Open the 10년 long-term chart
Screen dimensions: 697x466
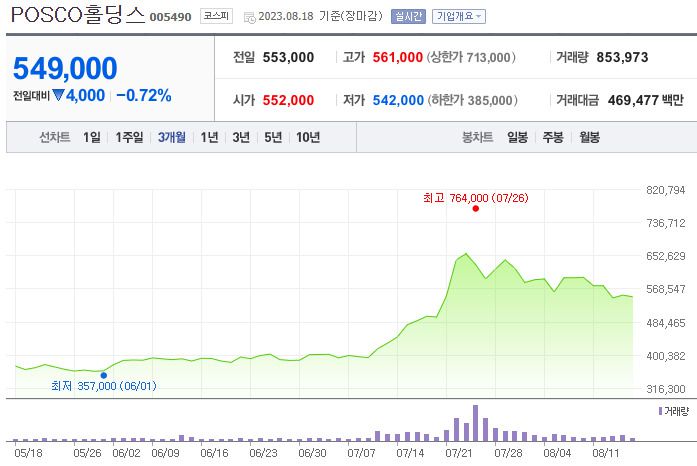308,137
